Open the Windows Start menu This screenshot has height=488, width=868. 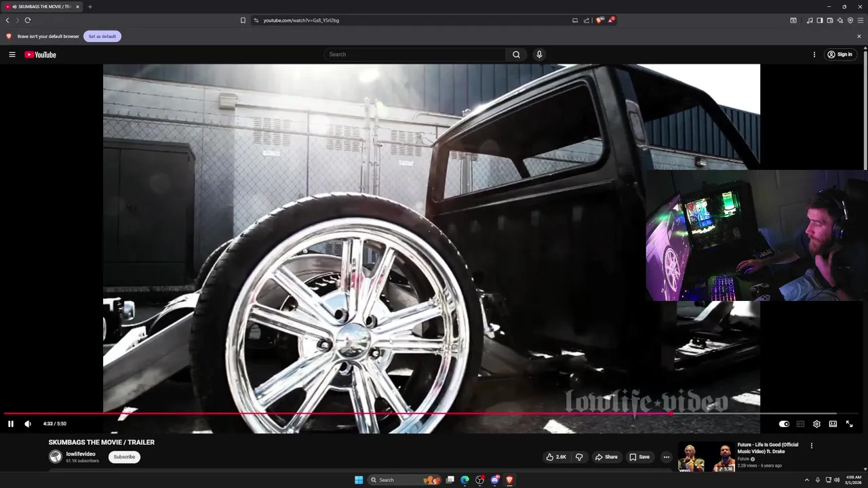[359, 480]
